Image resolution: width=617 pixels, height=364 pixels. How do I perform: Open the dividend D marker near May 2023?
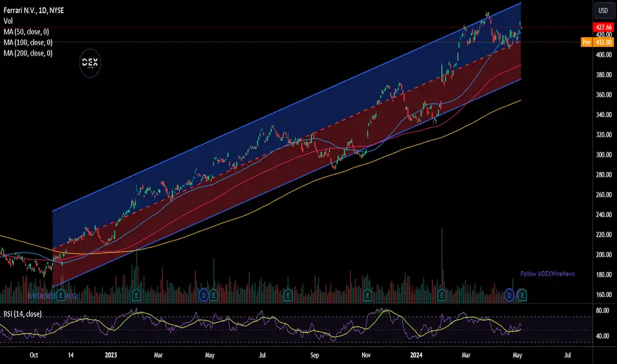pyautogui.click(x=203, y=295)
